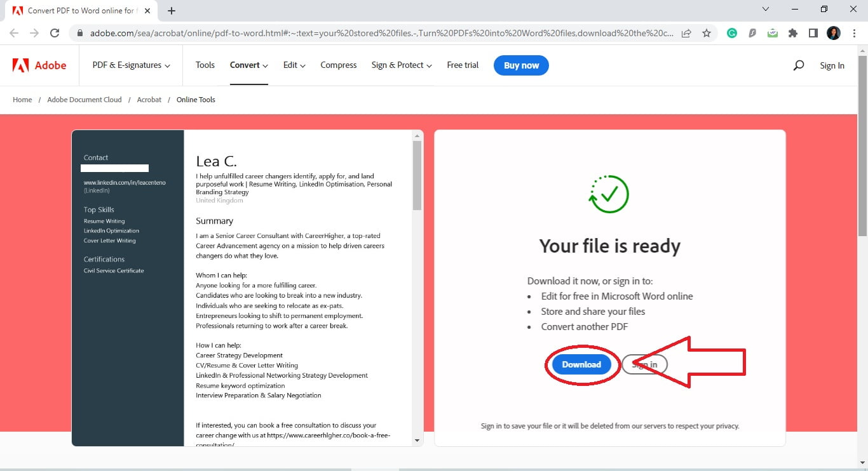Click the Buy now button
This screenshot has width=868, height=471.
pyautogui.click(x=521, y=65)
